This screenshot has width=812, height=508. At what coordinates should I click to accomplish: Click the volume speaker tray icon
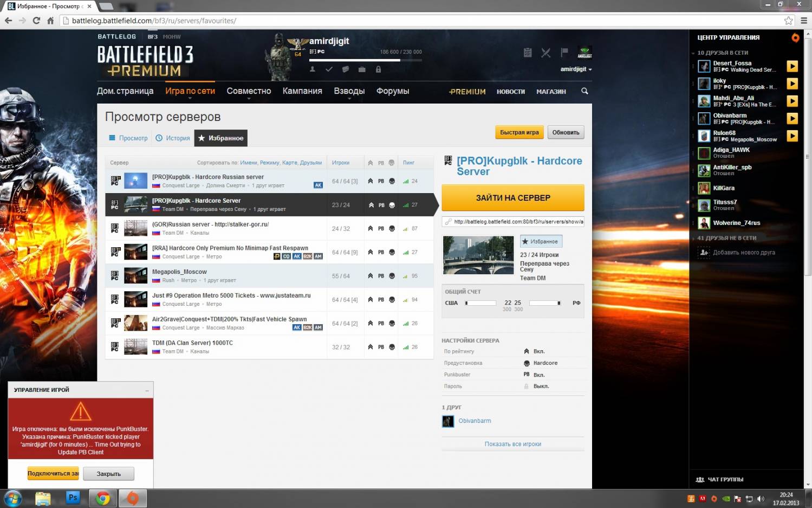(x=761, y=499)
